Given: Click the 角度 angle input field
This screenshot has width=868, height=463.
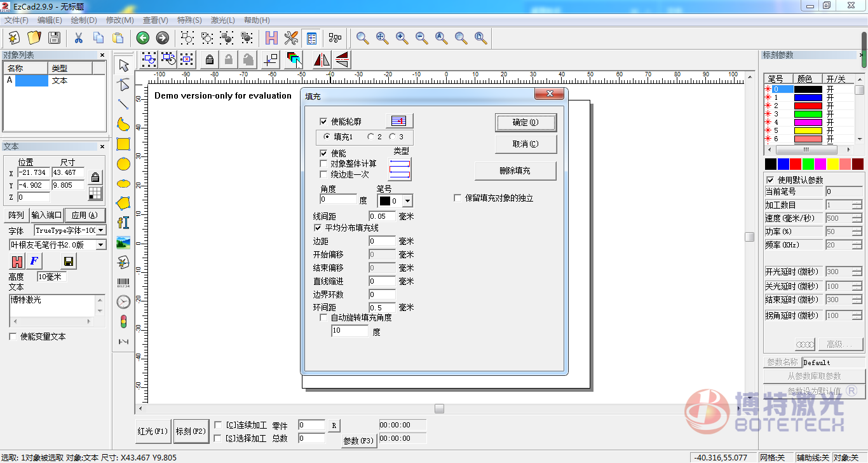Looking at the screenshot, I should pos(338,200).
